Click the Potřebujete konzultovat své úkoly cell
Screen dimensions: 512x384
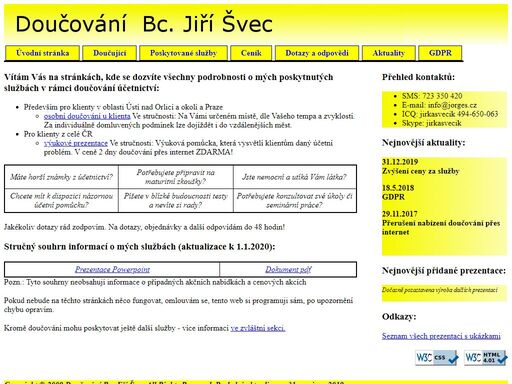(294, 200)
